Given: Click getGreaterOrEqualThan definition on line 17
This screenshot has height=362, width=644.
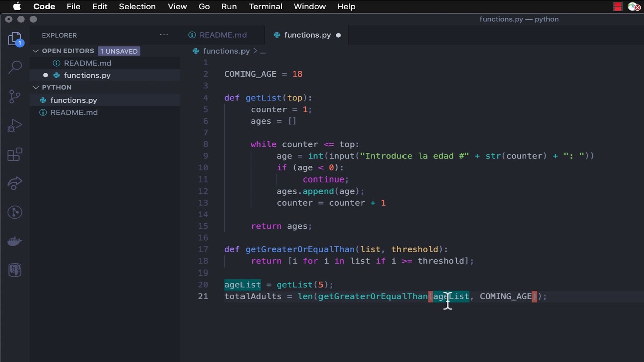Looking at the screenshot, I should [300, 249].
